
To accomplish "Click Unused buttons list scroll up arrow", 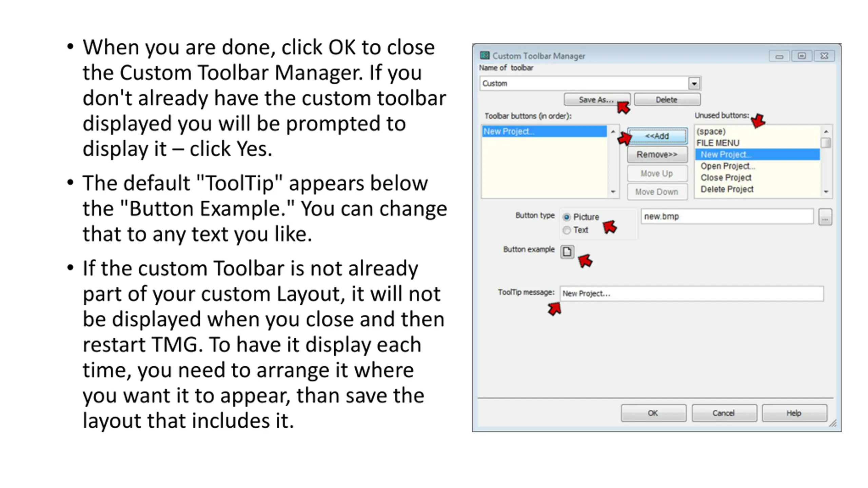I will (826, 131).
